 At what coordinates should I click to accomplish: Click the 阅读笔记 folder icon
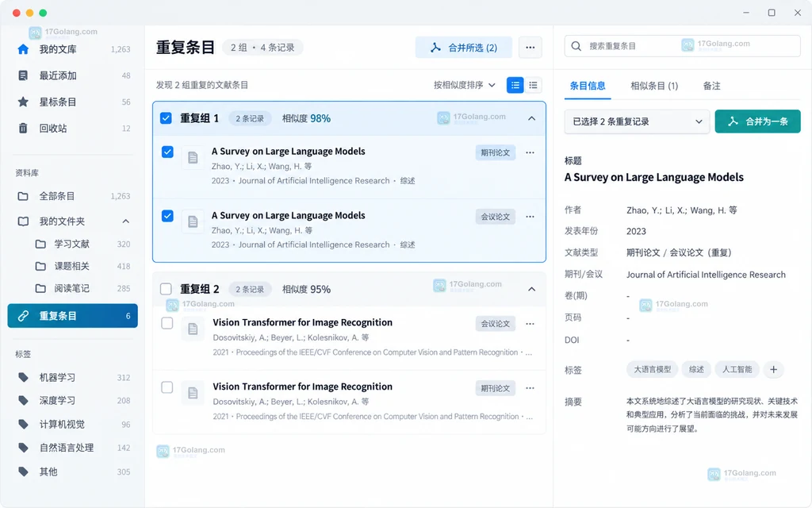pyautogui.click(x=40, y=288)
